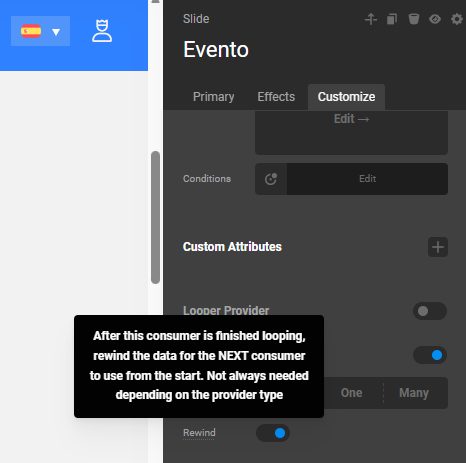Disable the Rewind toggle
Screen dimensions: 466x463
[x=273, y=433]
